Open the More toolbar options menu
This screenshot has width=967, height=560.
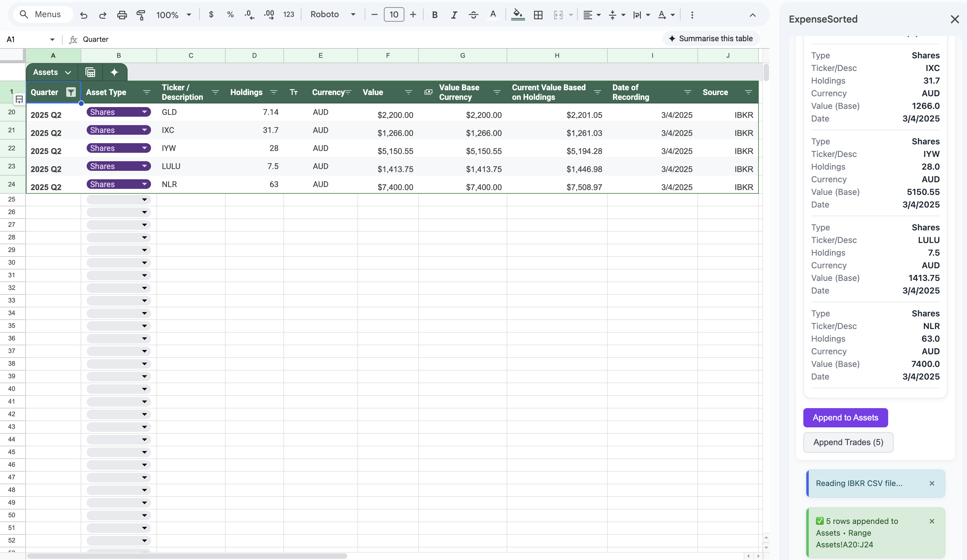692,15
